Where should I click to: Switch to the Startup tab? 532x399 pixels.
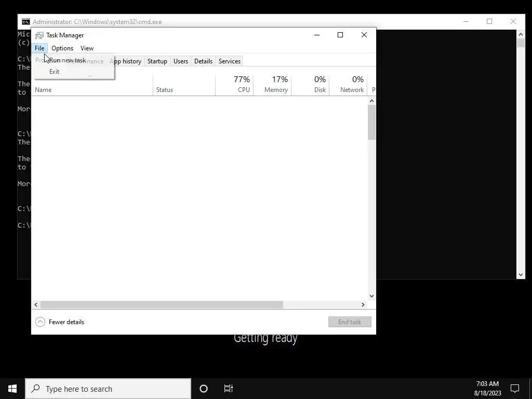(x=157, y=61)
